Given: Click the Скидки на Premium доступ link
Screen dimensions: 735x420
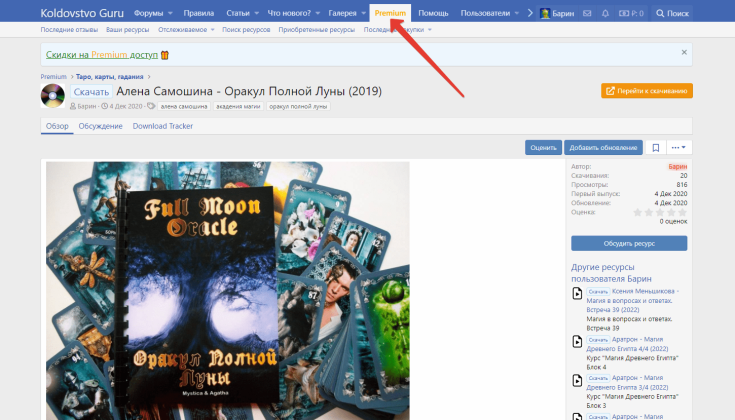Looking at the screenshot, I should click(102, 55).
